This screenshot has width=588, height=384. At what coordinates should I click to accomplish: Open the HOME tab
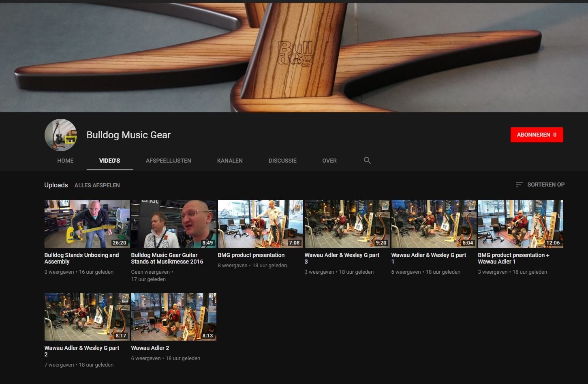click(65, 161)
